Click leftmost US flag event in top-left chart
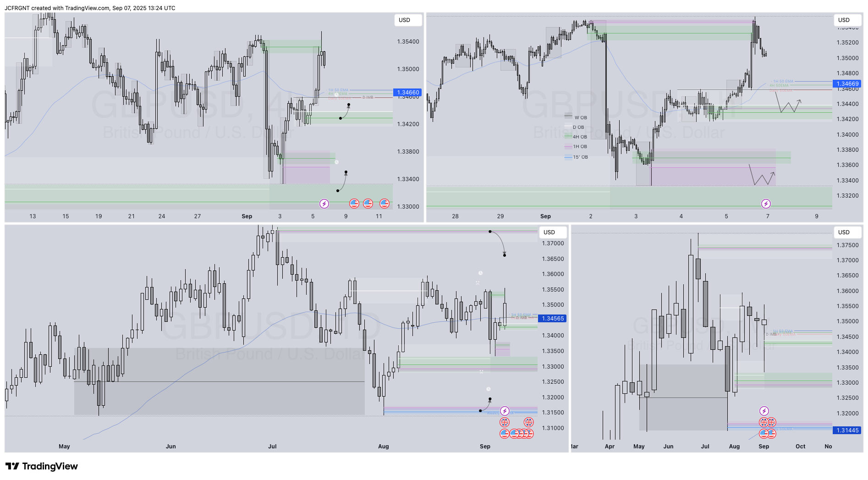 [354, 204]
